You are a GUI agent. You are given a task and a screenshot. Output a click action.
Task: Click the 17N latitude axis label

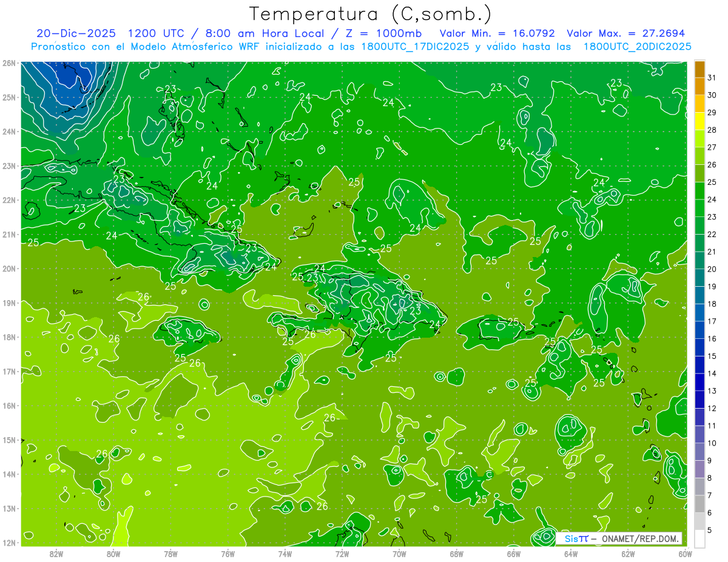[8, 371]
